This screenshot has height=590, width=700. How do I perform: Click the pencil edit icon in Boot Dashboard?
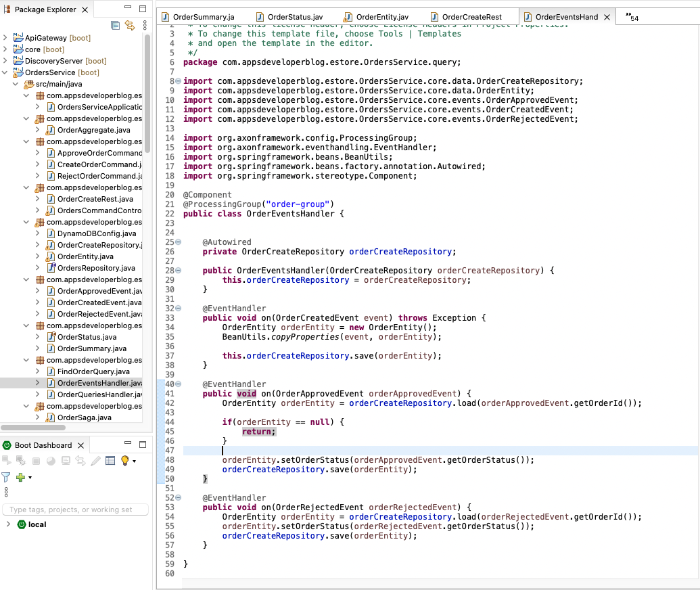tap(95, 461)
